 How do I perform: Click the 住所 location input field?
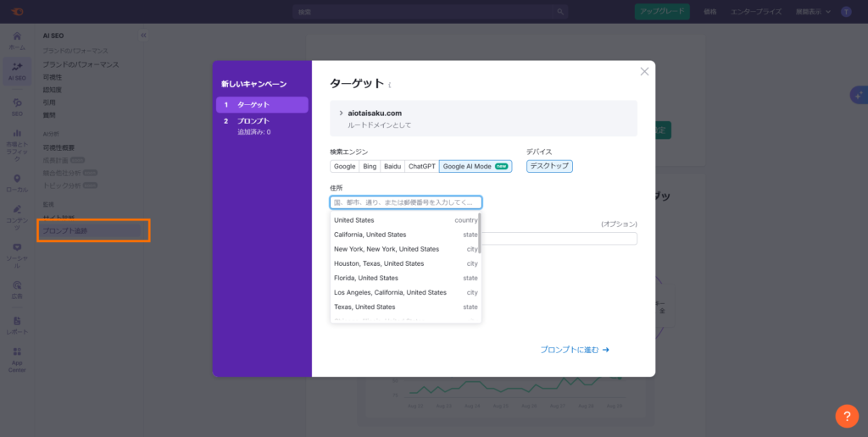point(405,202)
